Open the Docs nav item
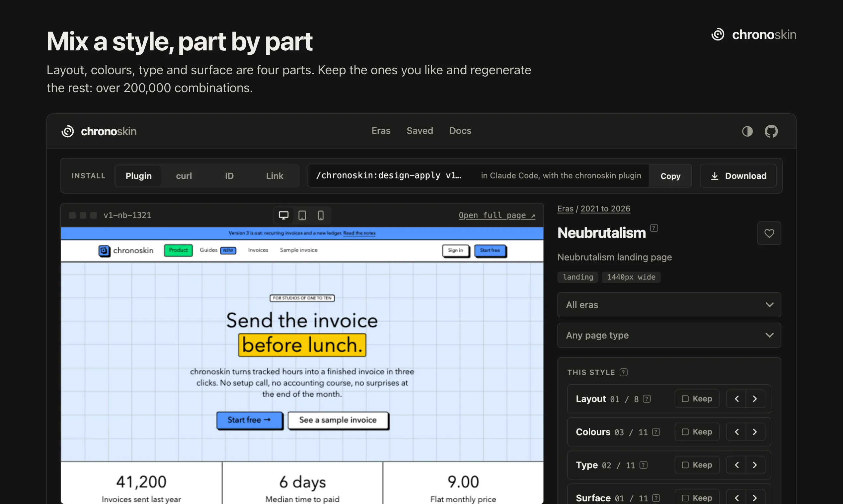The width and height of the screenshot is (843, 504). click(x=460, y=131)
